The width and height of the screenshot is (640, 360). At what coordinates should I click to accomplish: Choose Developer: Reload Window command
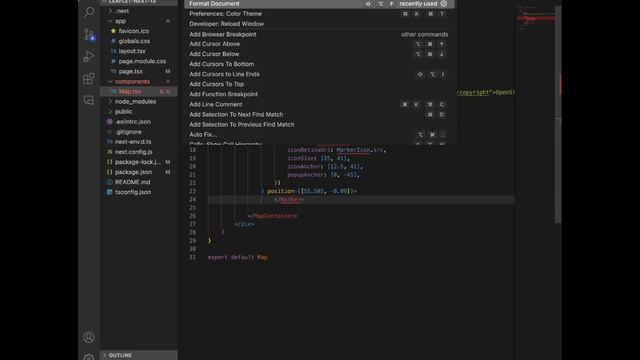pyautogui.click(x=319, y=24)
